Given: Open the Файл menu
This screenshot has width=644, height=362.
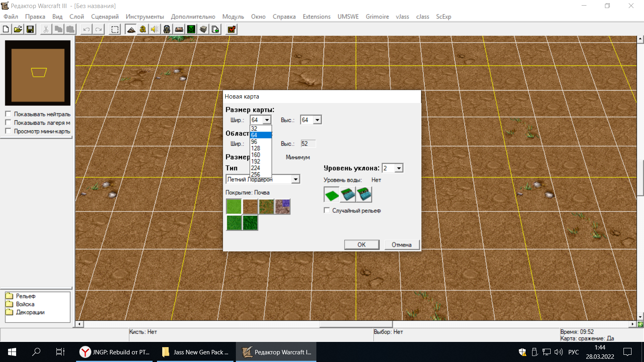Looking at the screenshot, I should 11,16.
